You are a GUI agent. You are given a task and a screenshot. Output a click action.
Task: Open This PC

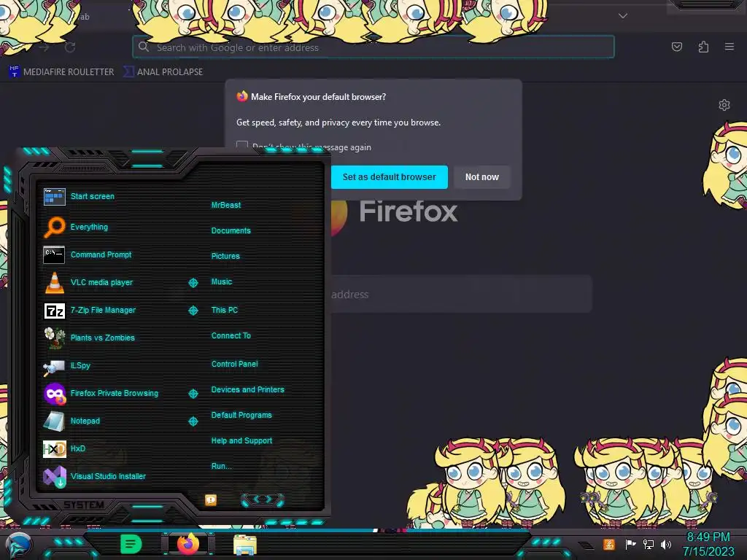coord(225,310)
